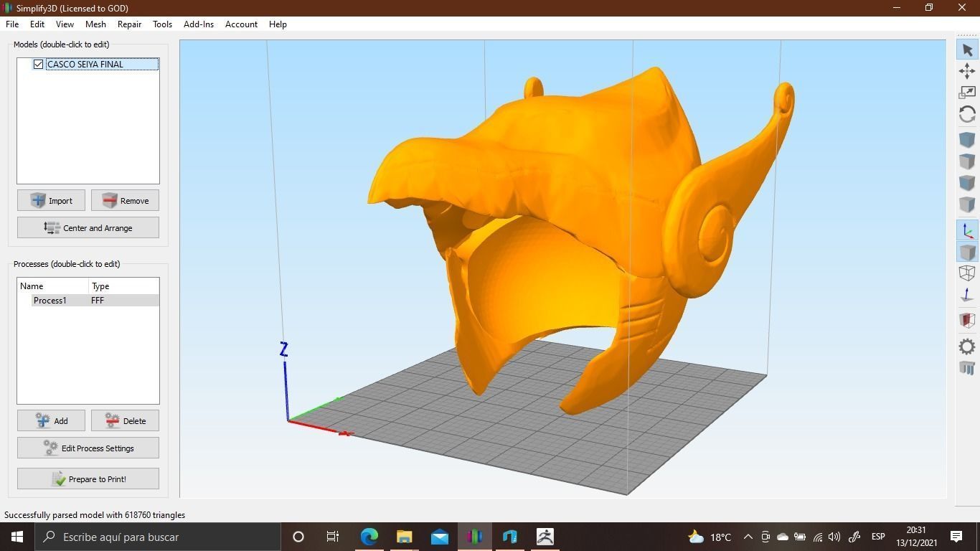Screen dimensions: 980x551
Task: Open the Repair menu
Action: coord(129,24)
